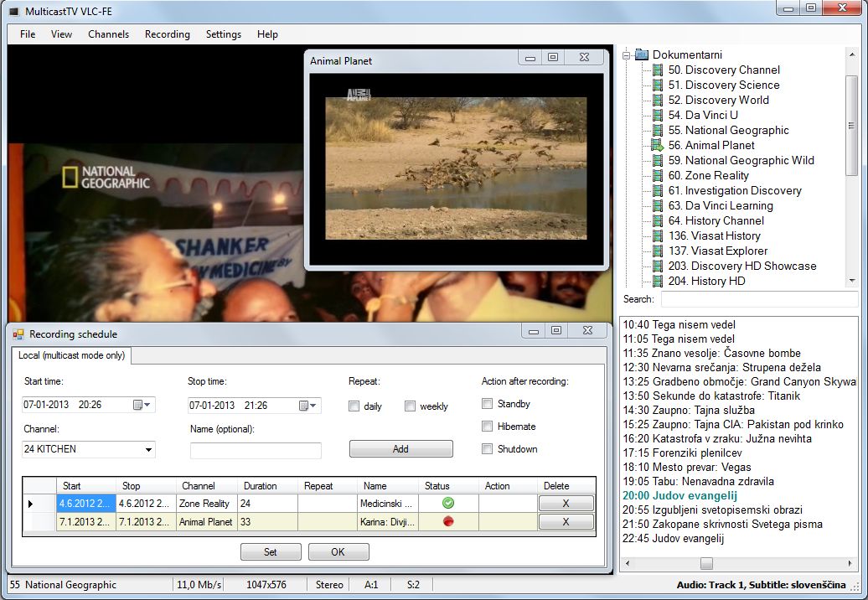Click the film icon beside History HD
Image resolution: width=868 pixels, height=600 pixels.
[x=657, y=282]
